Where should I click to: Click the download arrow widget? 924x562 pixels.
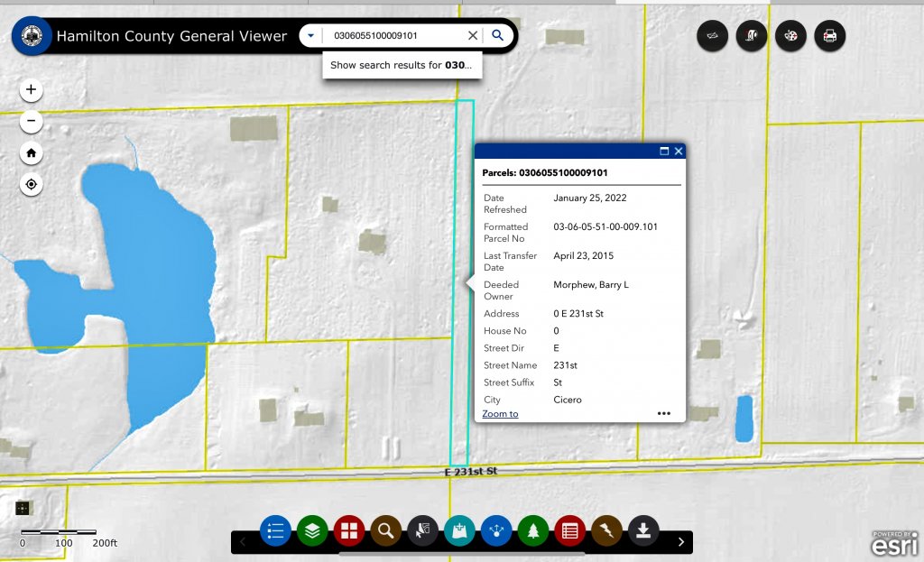(643, 530)
